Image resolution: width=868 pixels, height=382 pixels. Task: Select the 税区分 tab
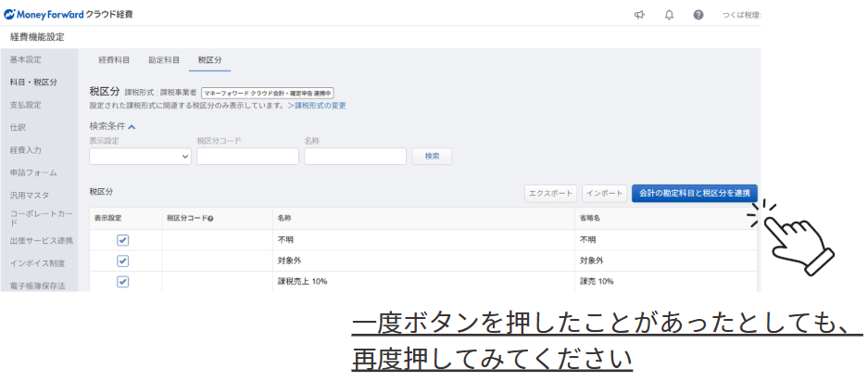(209, 60)
